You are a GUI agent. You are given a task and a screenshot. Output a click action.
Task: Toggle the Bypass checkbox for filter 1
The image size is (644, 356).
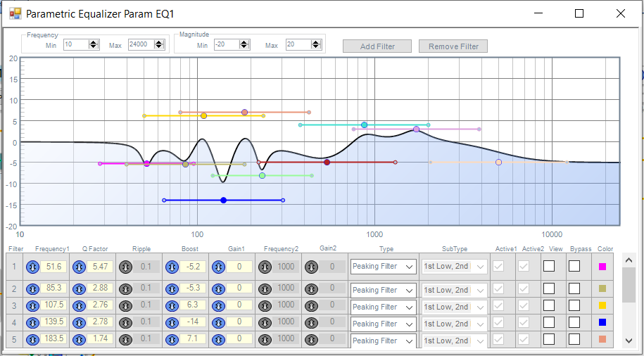(574, 266)
